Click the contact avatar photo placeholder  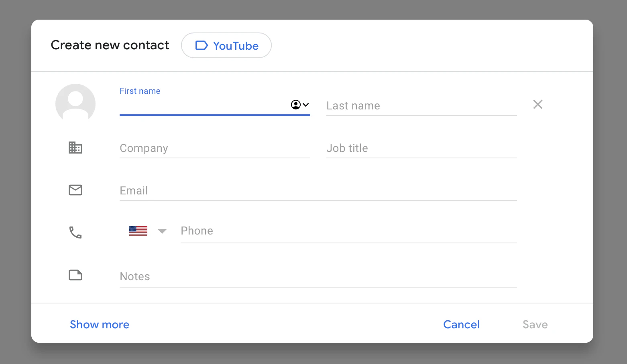pyautogui.click(x=75, y=103)
